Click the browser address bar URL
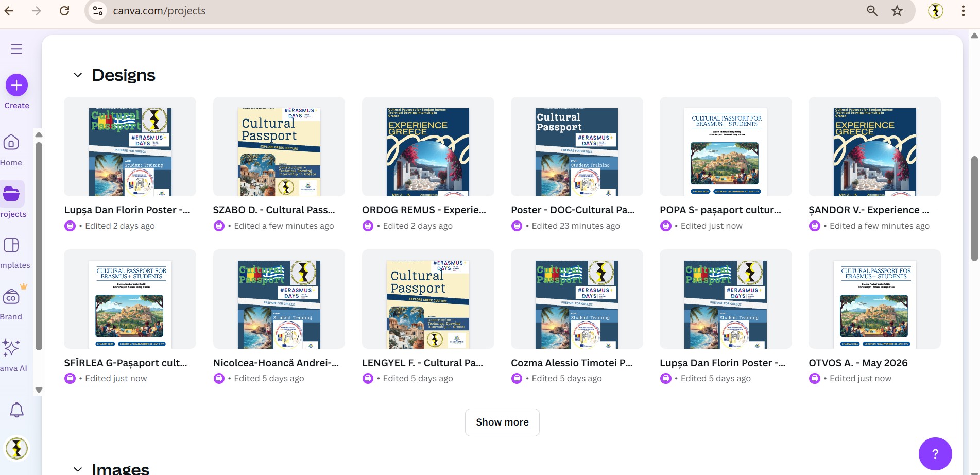Screen dimensions: 980x475 [159, 11]
